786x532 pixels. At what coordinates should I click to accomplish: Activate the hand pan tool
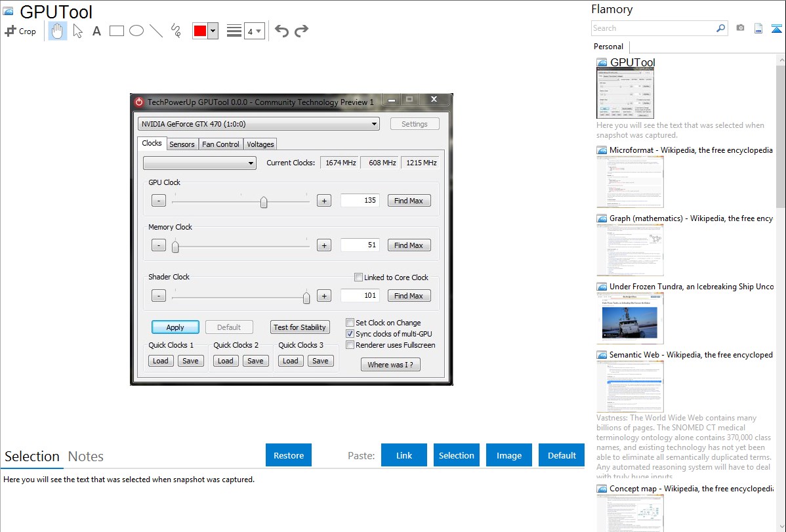[x=58, y=31]
